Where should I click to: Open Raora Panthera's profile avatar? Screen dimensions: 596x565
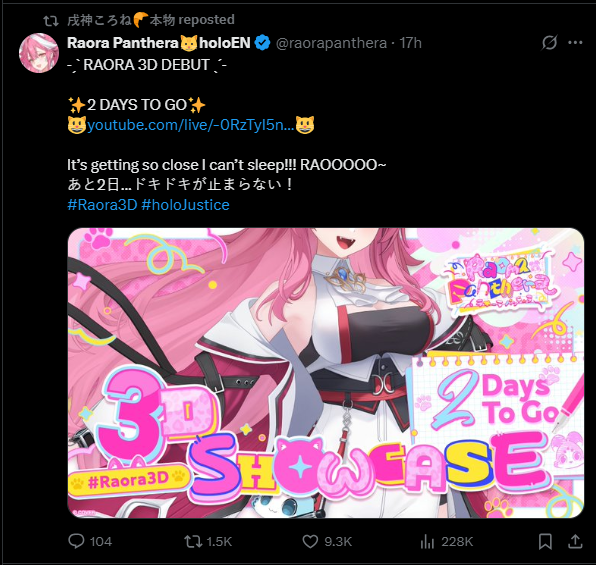click(x=39, y=53)
